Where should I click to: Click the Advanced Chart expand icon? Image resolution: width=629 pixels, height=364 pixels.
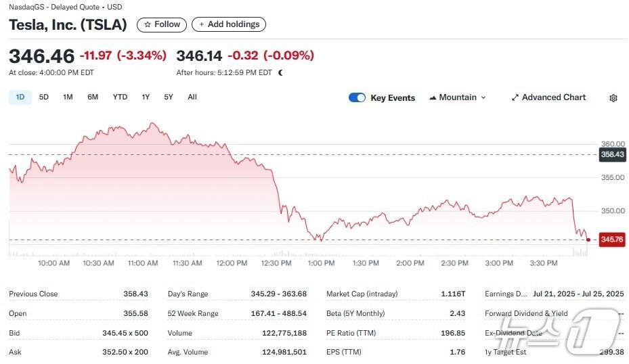[515, 97]
